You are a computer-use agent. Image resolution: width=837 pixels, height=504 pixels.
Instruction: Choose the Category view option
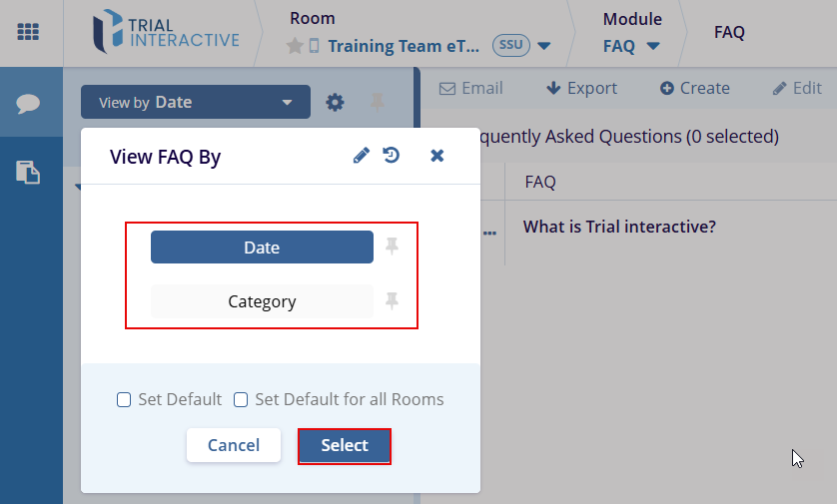tap(262, 301)
